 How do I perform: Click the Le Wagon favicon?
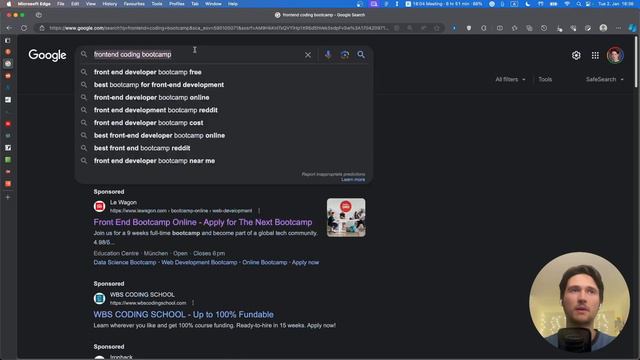pyautogui.click(x=99, y=207)
